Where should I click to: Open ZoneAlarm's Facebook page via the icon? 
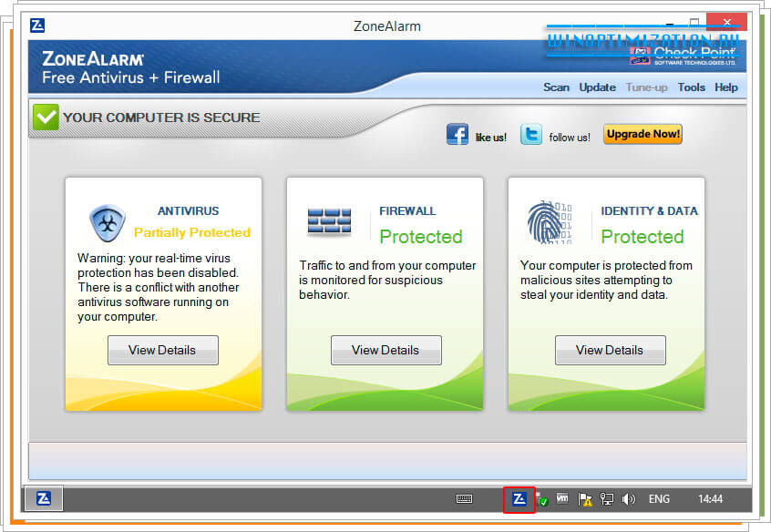tap(457, 134)
